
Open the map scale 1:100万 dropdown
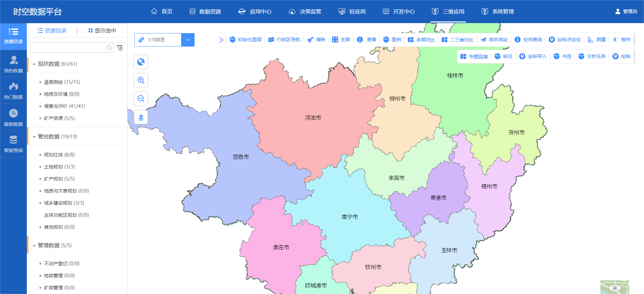(x=188, y=40)
